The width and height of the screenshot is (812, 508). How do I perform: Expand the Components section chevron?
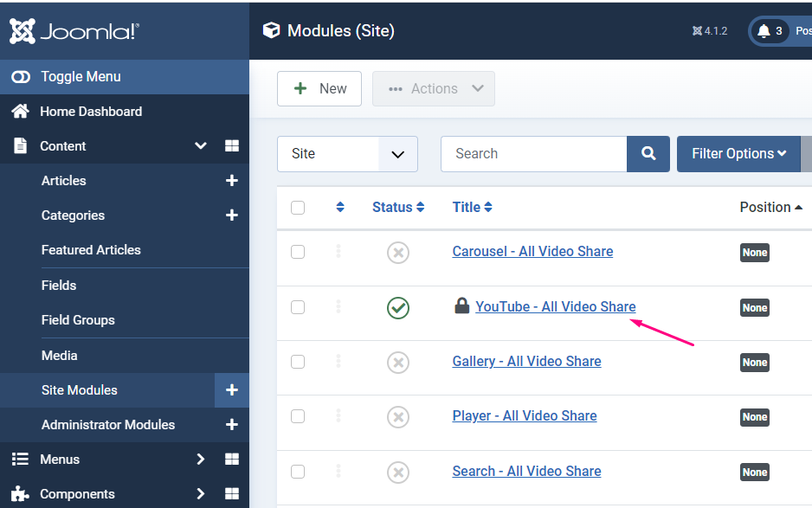201,494
